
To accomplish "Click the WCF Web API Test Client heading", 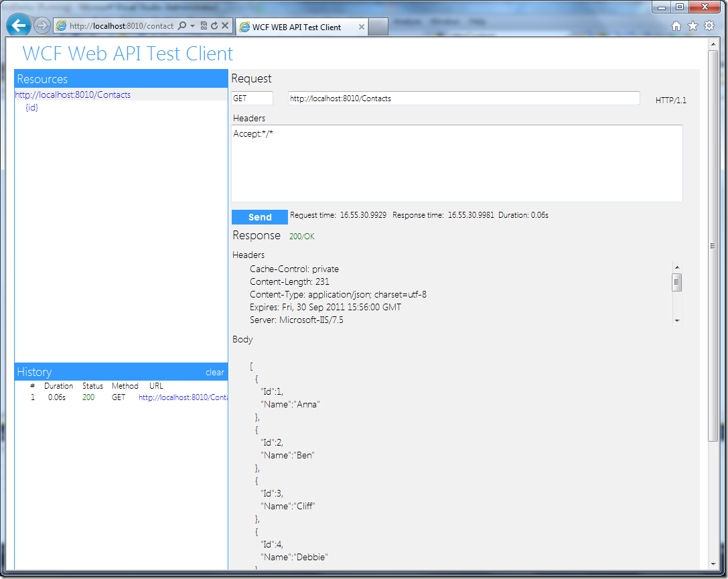I will pyautogui.click(x=128, y=54).
